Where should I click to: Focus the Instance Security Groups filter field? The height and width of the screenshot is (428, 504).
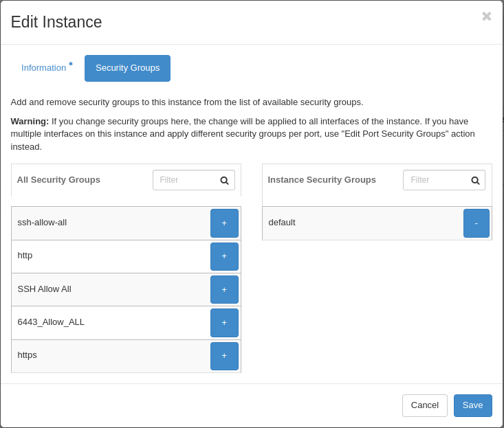click(435, 180)
